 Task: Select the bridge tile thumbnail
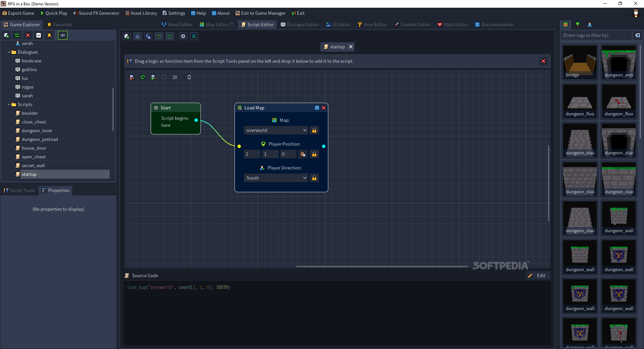580,62
